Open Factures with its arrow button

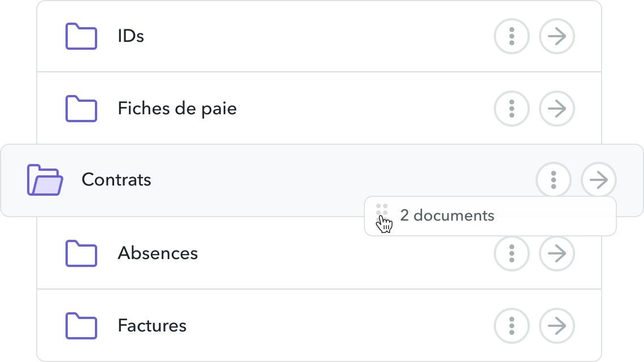tap(557, 326)
